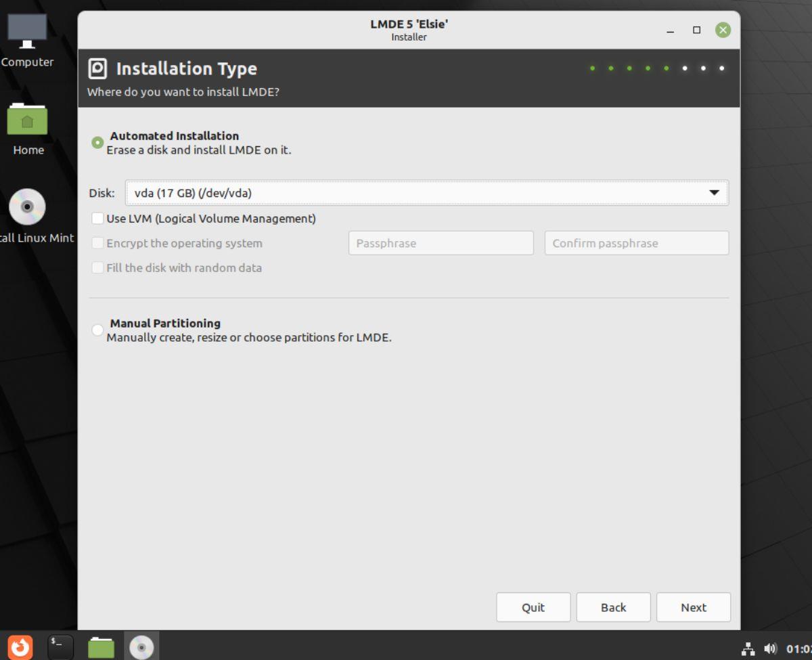Open the file manager from the taskbar

tap(100, 646)
